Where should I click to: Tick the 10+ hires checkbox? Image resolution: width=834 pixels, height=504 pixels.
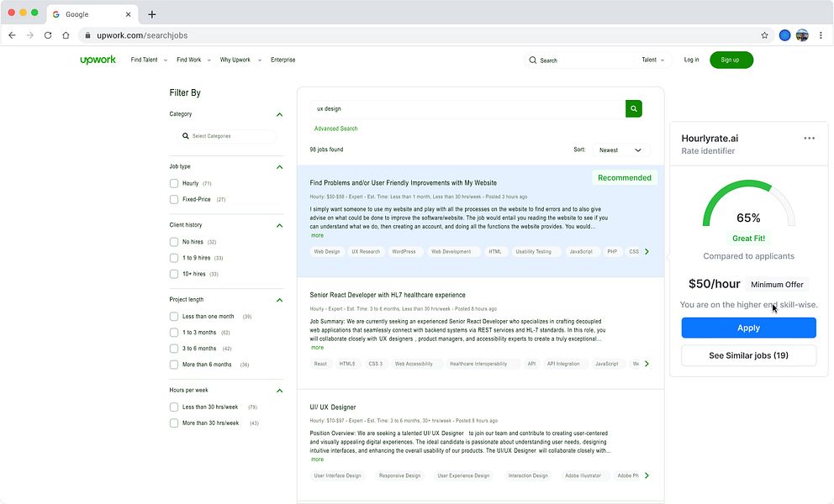tap(174, 274)
